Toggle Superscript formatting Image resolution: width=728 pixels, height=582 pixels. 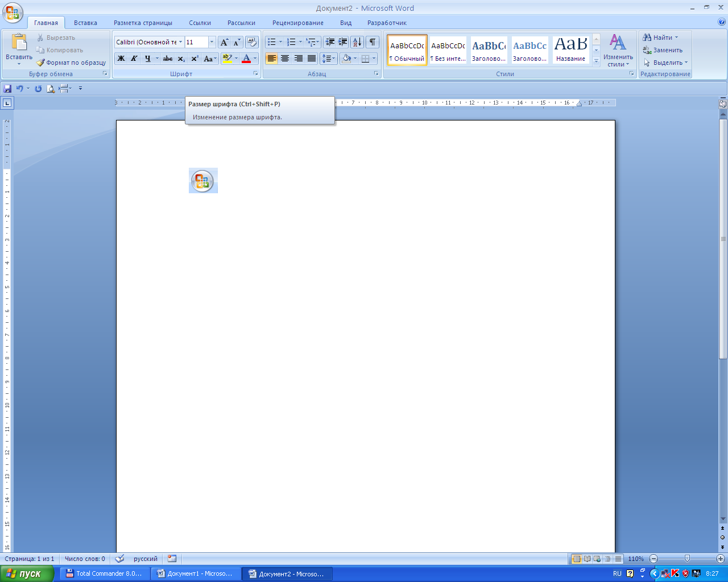(x=195, y=59)
